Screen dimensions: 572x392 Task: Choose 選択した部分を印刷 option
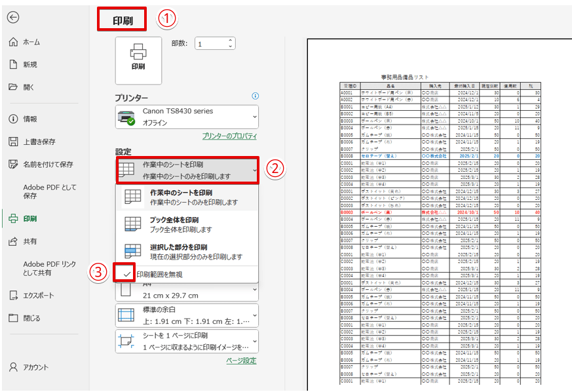pyautogui.click(x=187, y=252)
